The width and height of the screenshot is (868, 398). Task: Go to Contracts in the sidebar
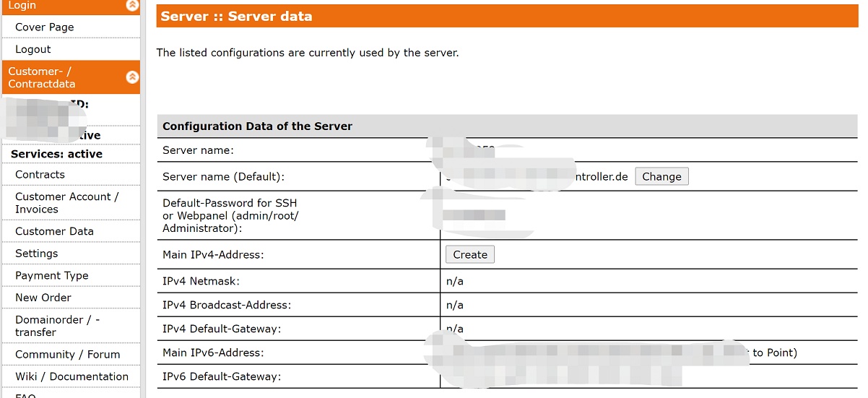pos(40,175)
